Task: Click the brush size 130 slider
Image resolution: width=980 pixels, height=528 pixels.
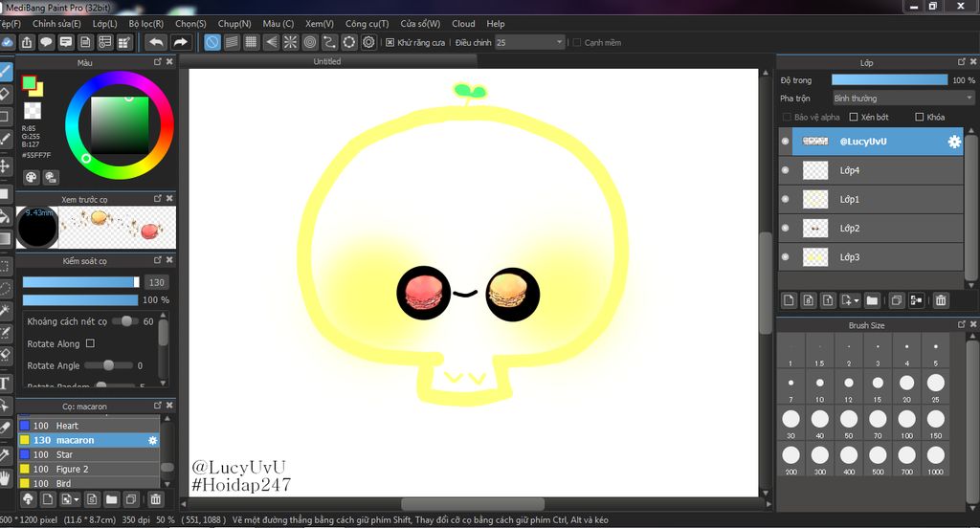Action: (x=80, y=282)
